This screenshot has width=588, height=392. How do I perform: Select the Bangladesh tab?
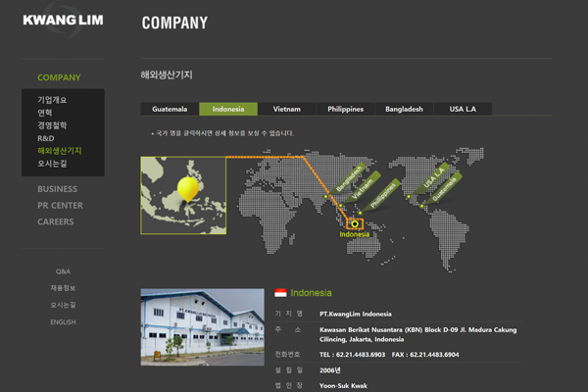coord(404,109)
